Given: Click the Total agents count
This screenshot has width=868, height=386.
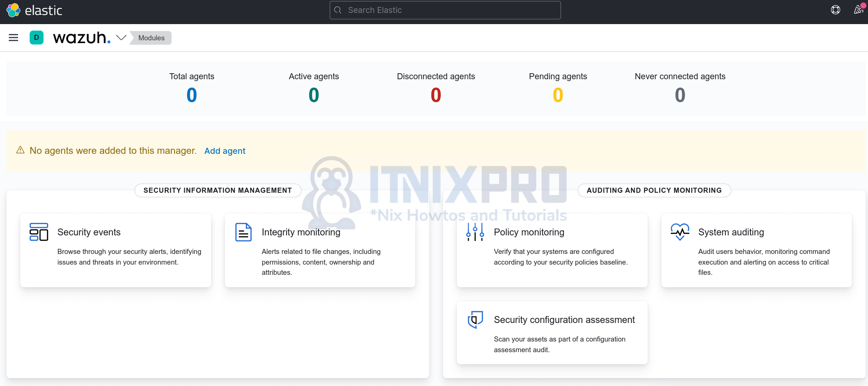Looking at the screenshot, I should (x=192, y=95).
